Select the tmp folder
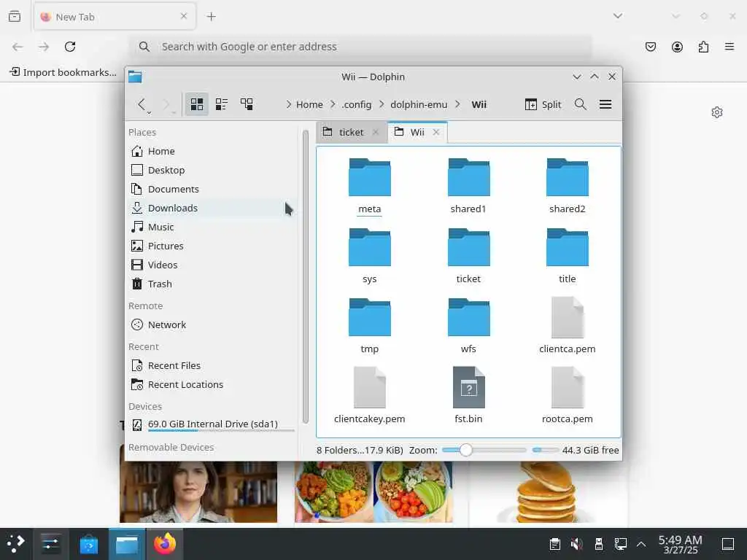 [x=369, y=326]
